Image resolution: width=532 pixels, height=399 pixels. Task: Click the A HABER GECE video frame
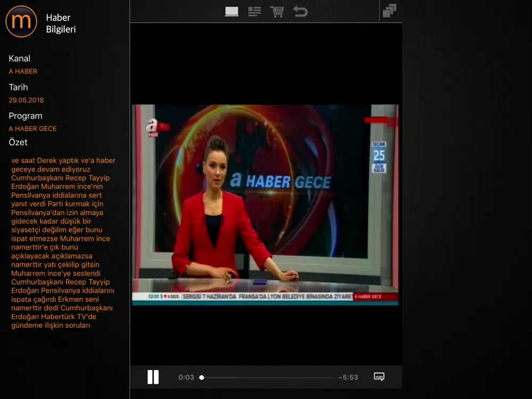[x=265, y=205]
